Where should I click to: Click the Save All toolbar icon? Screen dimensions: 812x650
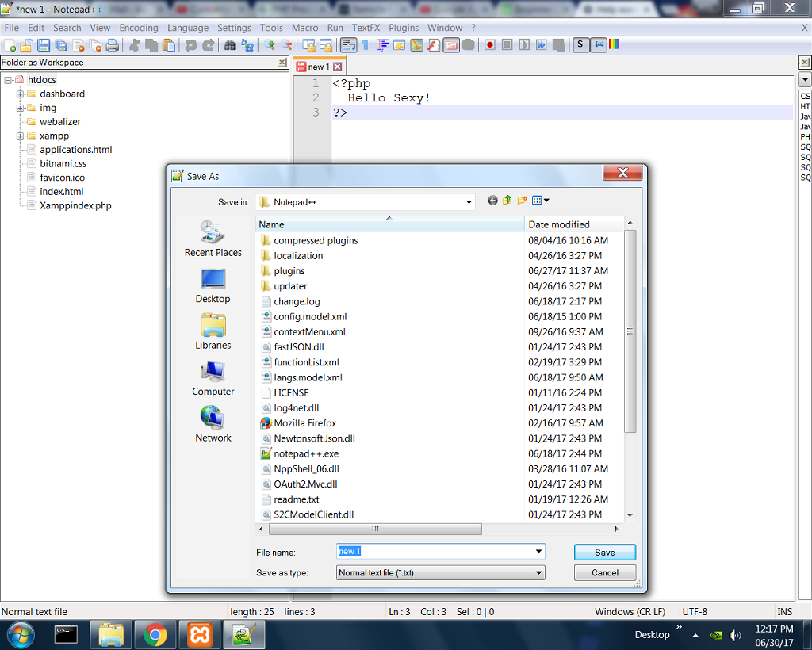click(x=60, y=45)
